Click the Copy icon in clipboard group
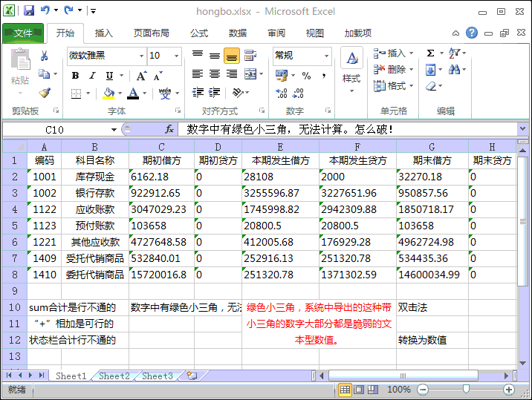Viewport: 532px width, 400px height. pos(44,74)
